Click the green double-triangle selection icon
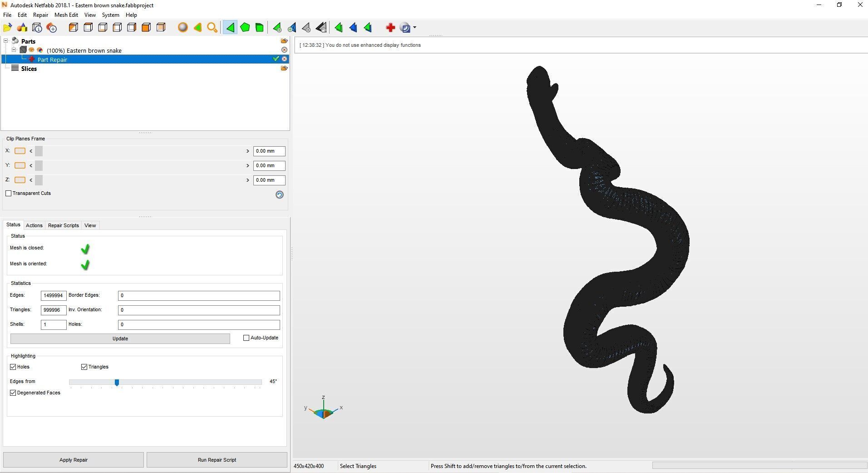The image size is (868, 473). click(339, 28)
